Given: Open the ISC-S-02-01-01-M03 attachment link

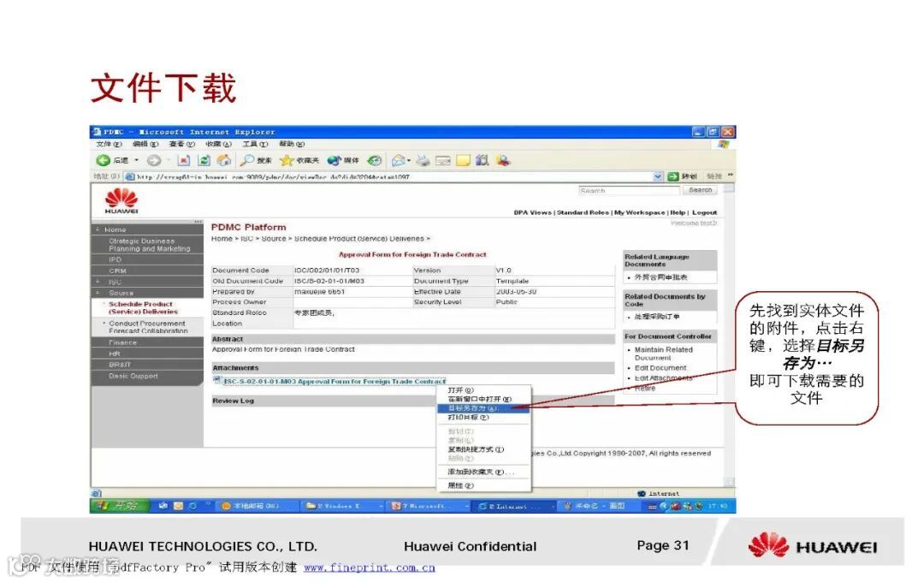Looking at the screenshot, I should [x=335, y=382].
